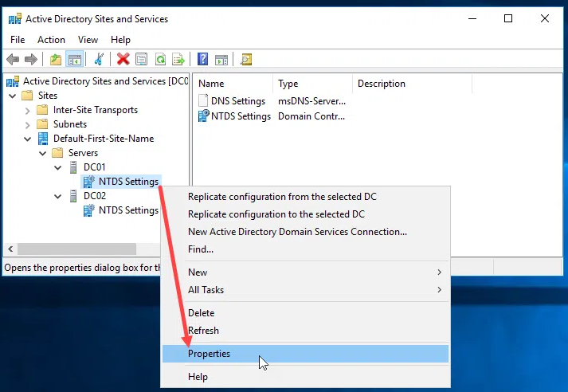Open the New submenu in context menu

click(x=305, y=272)
